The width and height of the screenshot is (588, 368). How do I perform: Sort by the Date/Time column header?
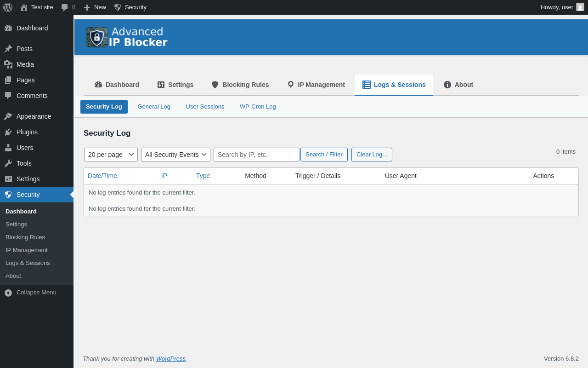pyautogui.click(x=102, y=176)
